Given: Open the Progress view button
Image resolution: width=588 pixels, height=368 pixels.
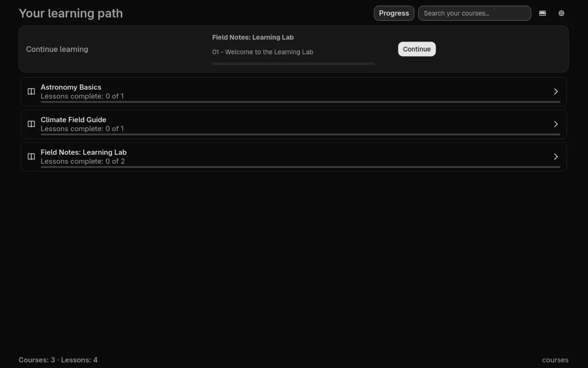Looking at the screenshot, I should [x=394, y=13].
